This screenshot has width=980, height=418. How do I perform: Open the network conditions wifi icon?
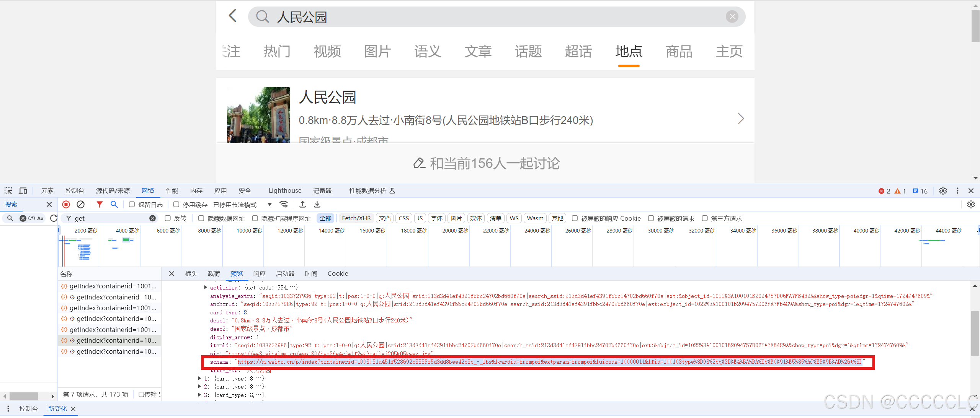(x=284, y=205)
